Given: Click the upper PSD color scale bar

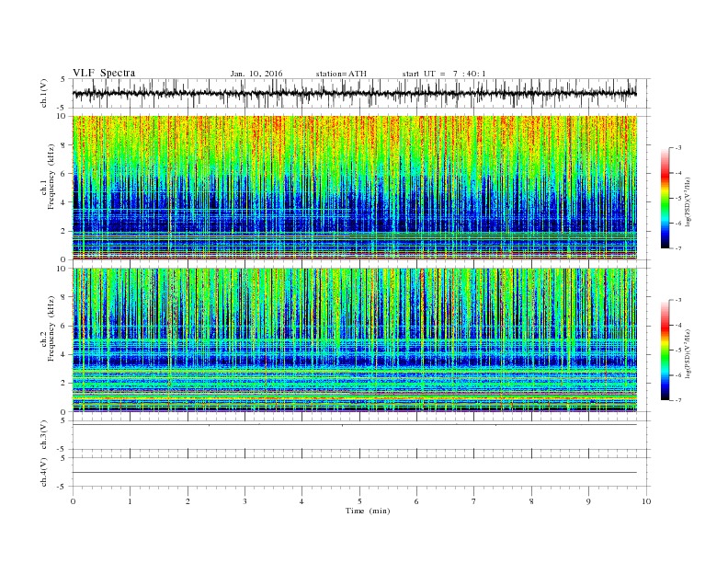Looking at the screenshot, I should [x=665, y=198].
